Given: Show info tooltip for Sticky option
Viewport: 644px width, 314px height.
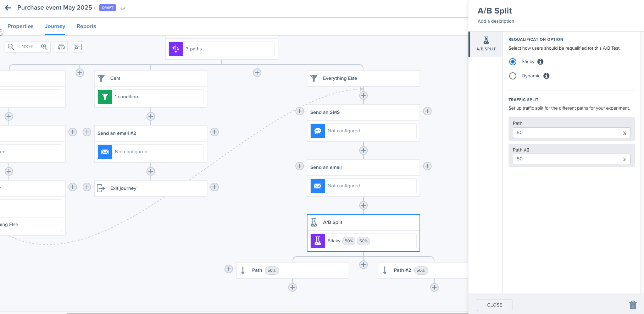Looking at the screenshot, I should (x=540, y=62).
